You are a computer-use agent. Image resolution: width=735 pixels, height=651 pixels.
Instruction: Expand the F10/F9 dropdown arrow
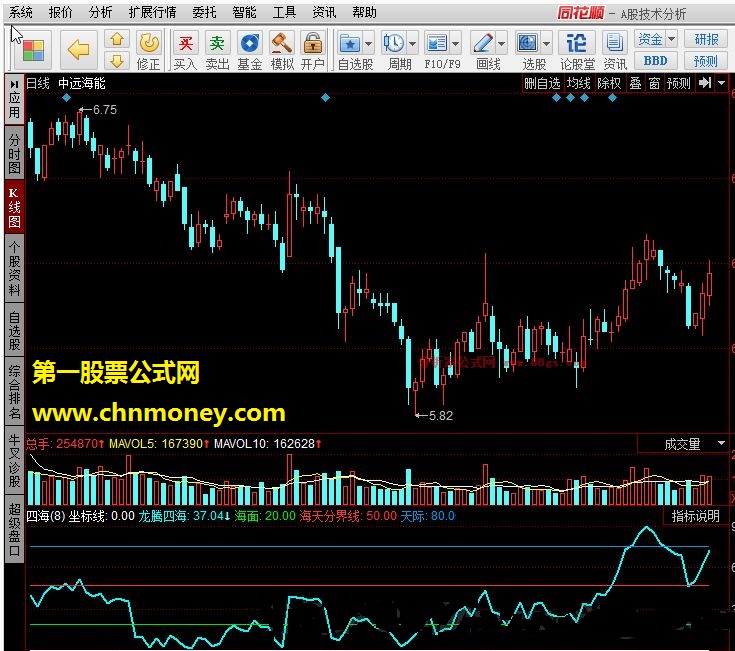click(456, 44)
